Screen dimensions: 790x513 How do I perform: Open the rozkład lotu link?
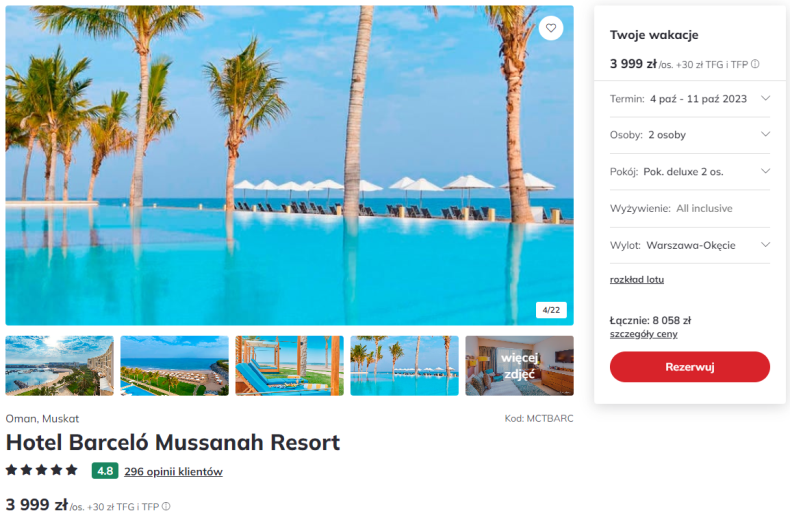[x=637, y=279]
